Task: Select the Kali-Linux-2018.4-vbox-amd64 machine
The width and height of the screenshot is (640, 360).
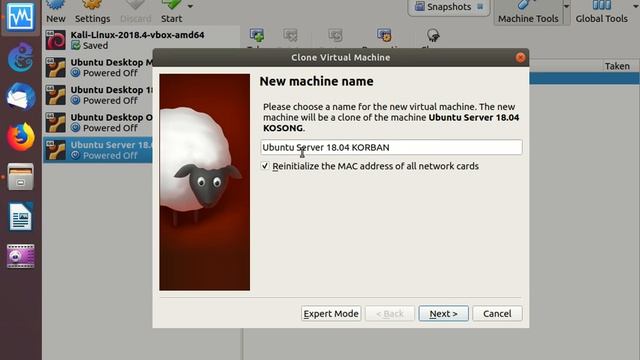Action: point(142,40)
